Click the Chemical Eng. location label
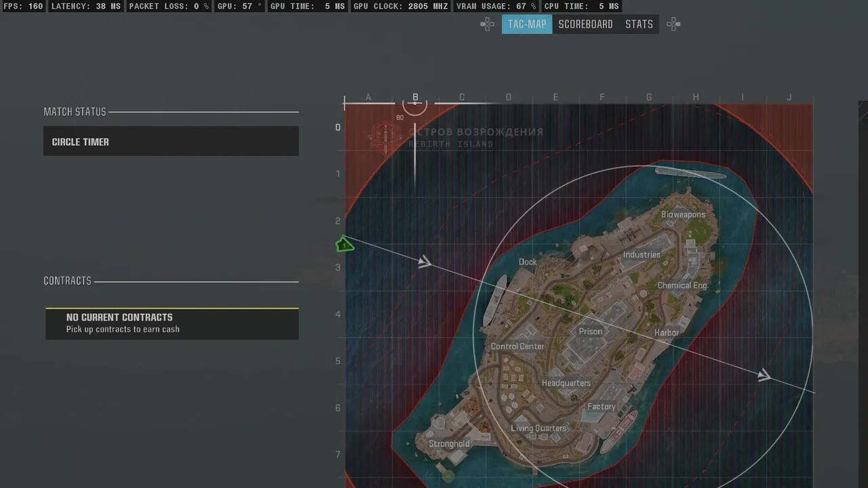 683,285
